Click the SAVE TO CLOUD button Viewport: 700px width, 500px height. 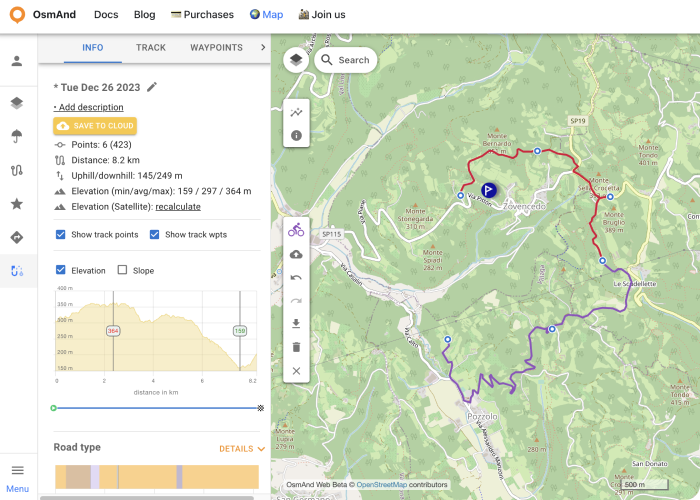(95, 126)
